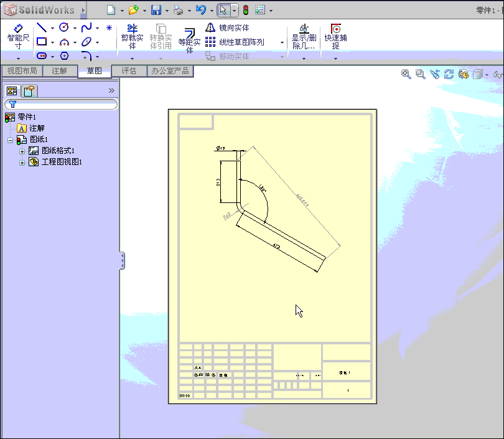This screenshot has width=504, height=439.
Task: Click the Rotate view icon
Action: coord(449,74)
